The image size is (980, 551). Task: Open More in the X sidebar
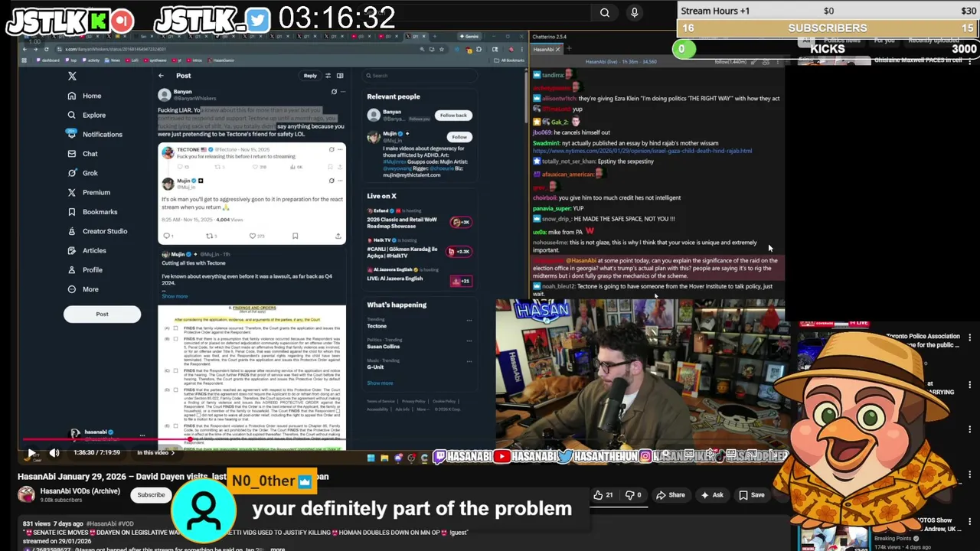point(83,289)
